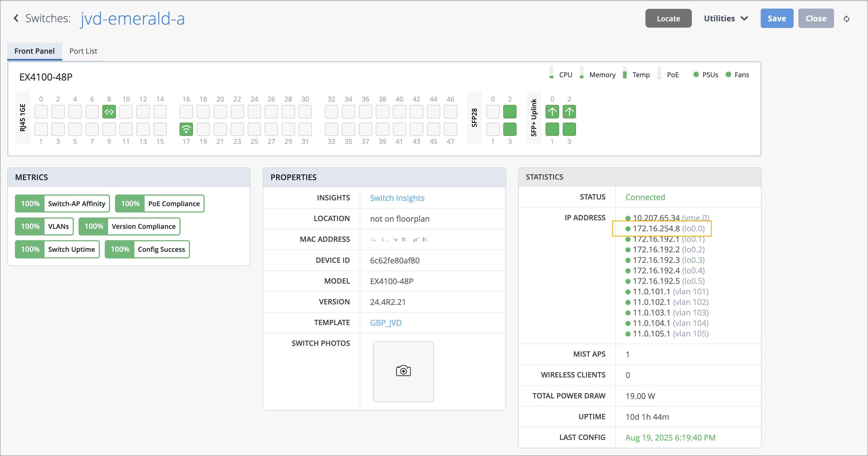Select the Front Panel tab
This screenshot has width=868, height=456.
click(34, 51)
